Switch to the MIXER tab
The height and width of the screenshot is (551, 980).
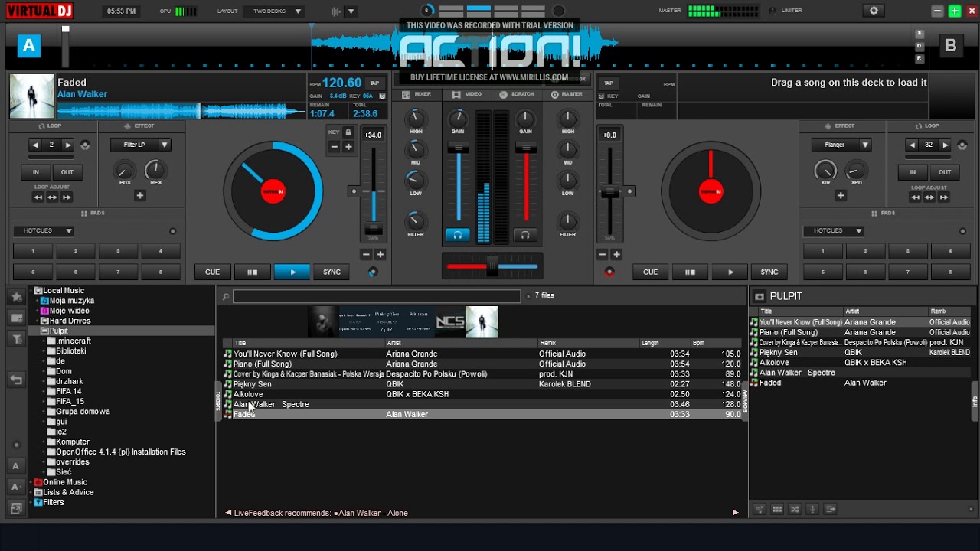point(418,94)
